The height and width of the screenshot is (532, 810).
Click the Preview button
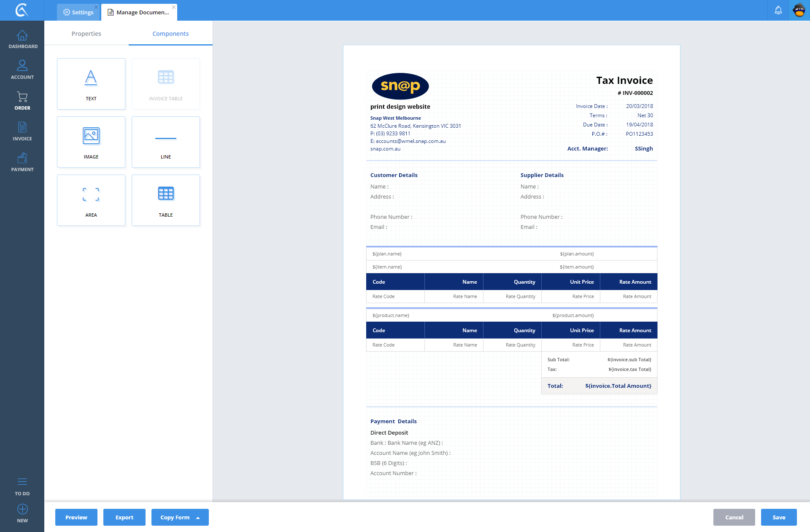pos(76,517)
